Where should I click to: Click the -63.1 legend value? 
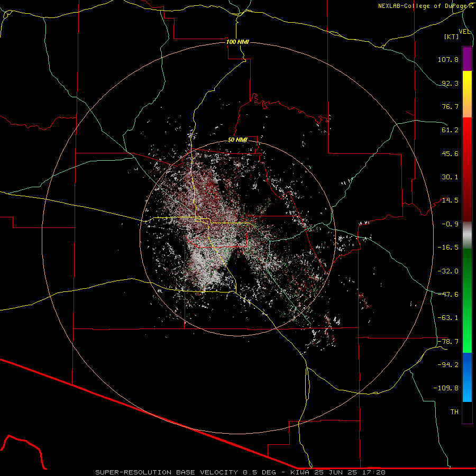tap(448, 318)
